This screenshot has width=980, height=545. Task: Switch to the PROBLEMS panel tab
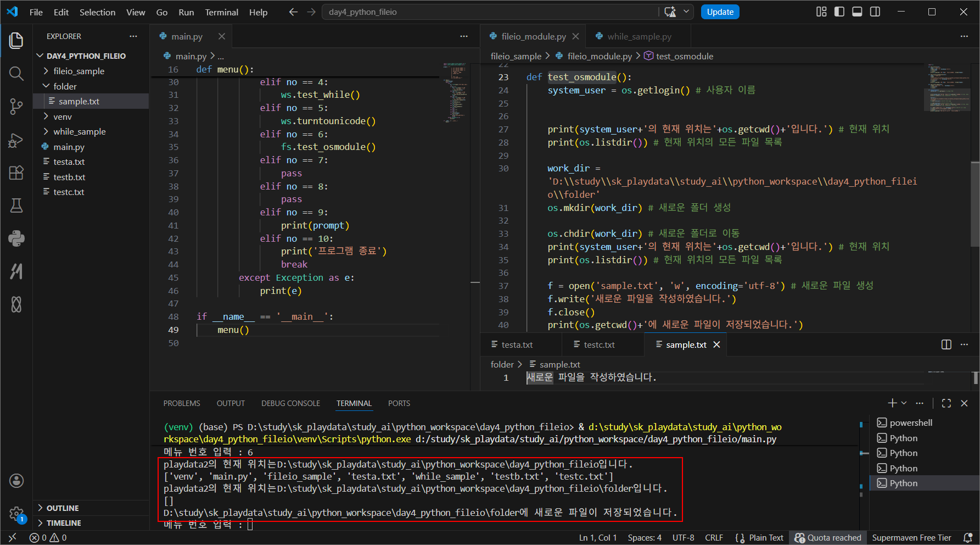pyautogui.click(x=182, y=403)
